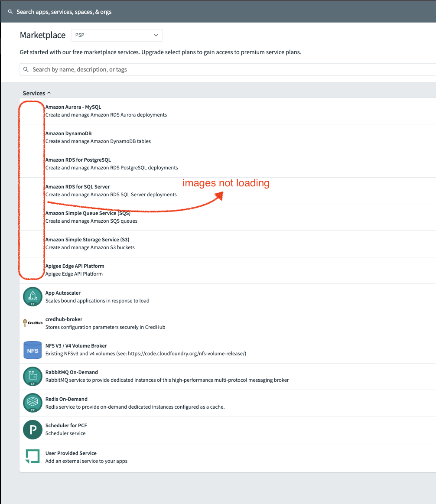Open the PSP org dropdown
Screen dimensions: 436x504
click(117, 35)
